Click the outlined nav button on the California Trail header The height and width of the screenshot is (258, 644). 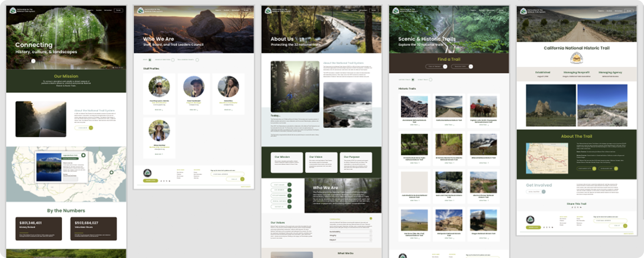[x=629, y=11]
